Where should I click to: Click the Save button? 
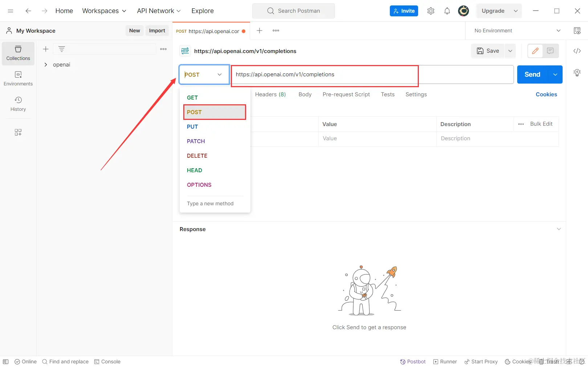488,51
